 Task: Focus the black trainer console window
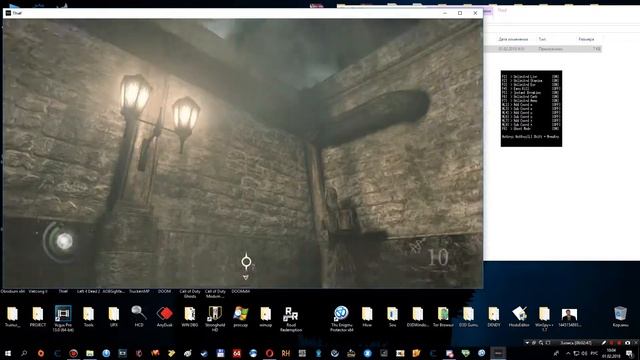531,109
